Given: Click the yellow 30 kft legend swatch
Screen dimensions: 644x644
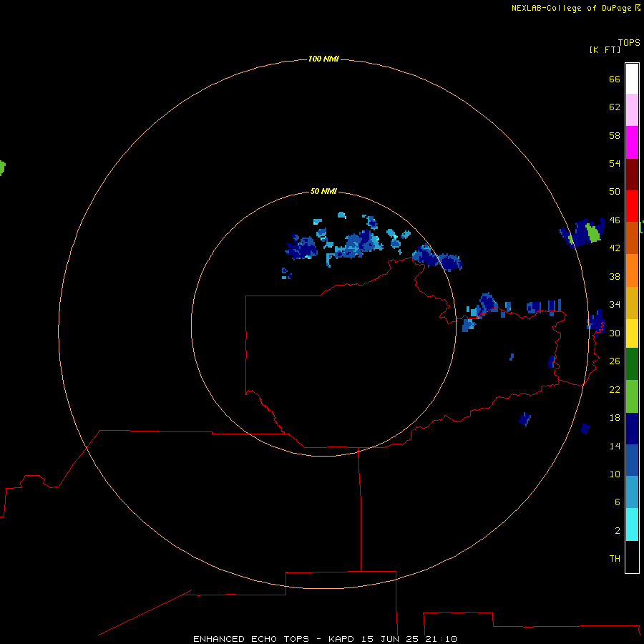Looking at the screenshot, I should 632,333.
